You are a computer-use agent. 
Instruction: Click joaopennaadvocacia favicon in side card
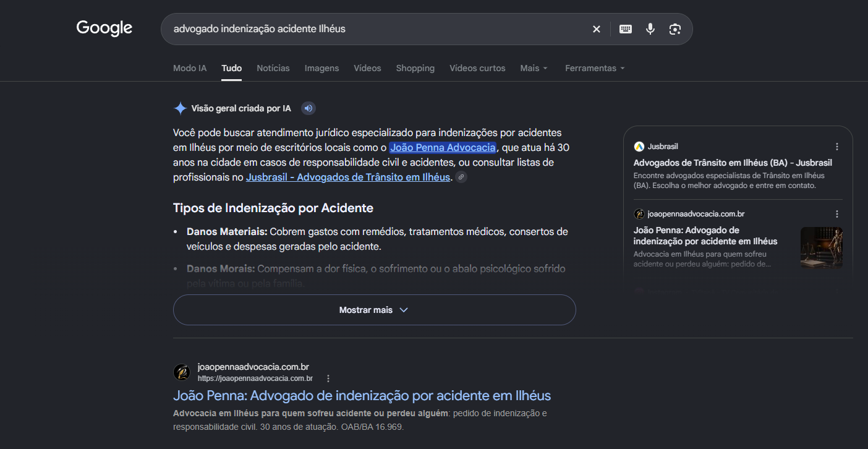coord(639,214)
